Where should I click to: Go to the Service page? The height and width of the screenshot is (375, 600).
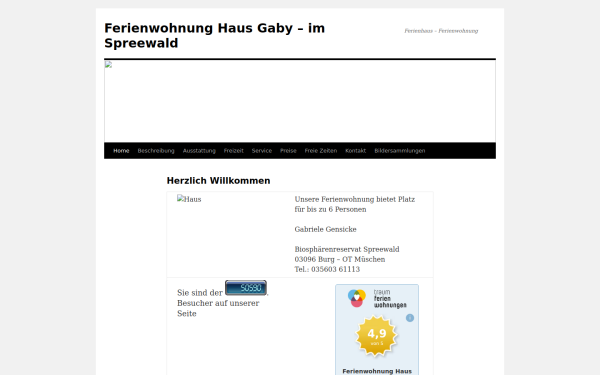click(x=262, y=151)
